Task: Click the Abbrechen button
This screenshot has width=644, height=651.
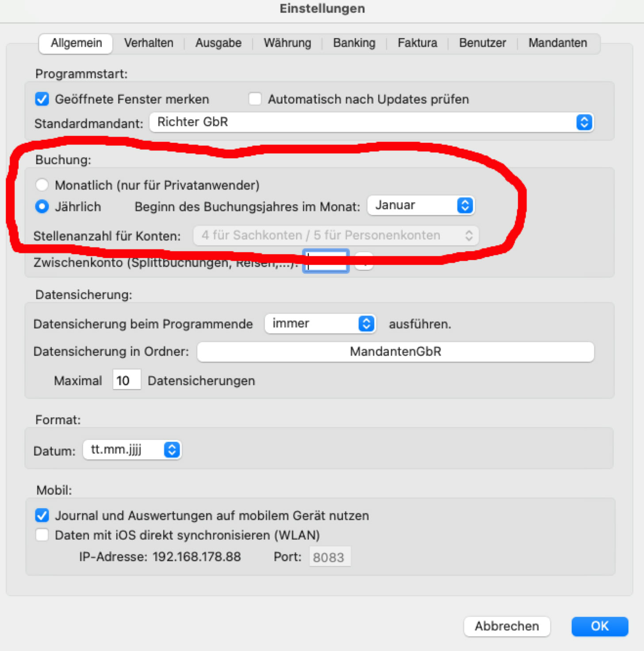Action: [506, 626]
